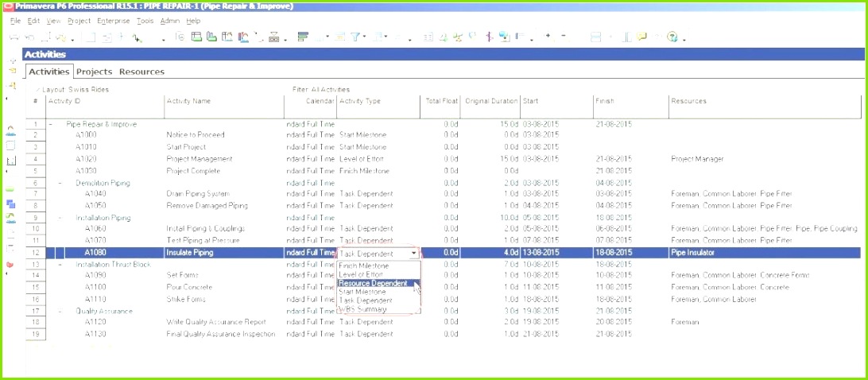Select Resource Dependent from the type list
The height and width of the screenshot is (380, 868).
coord(373,283)
